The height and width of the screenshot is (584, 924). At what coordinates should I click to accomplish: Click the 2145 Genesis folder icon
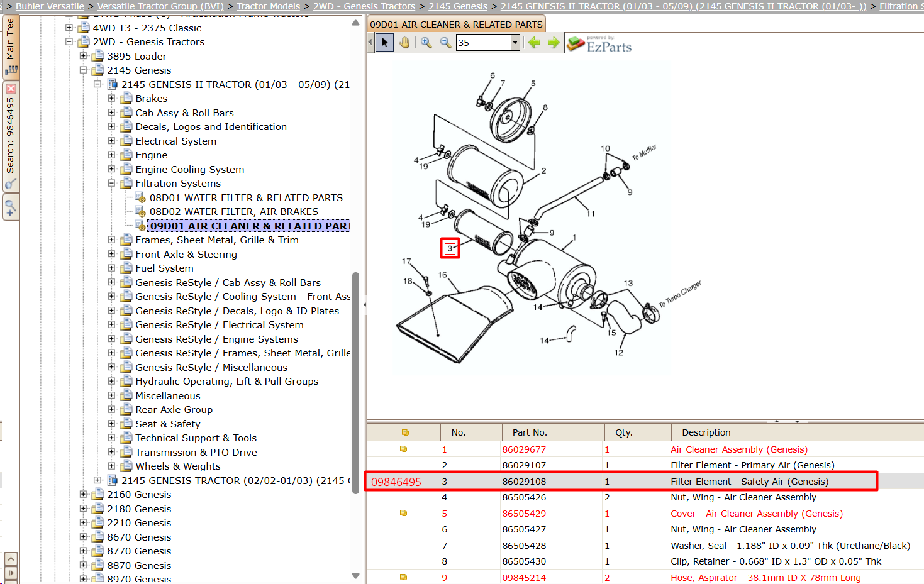97,70
